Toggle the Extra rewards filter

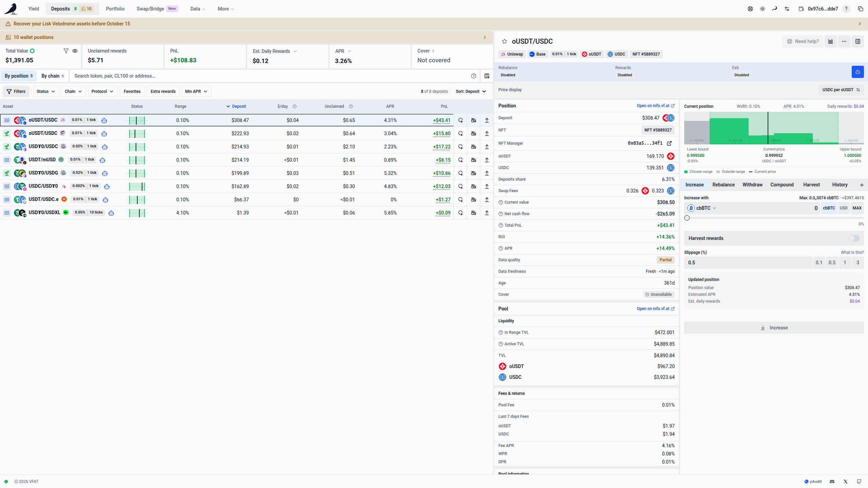click(163, 91)
